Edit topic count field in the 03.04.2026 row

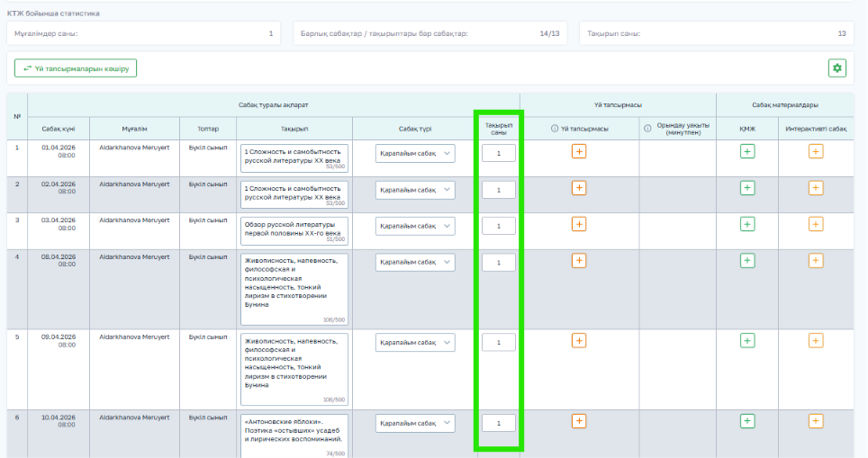pyautogui.click(x=499, y=226)
